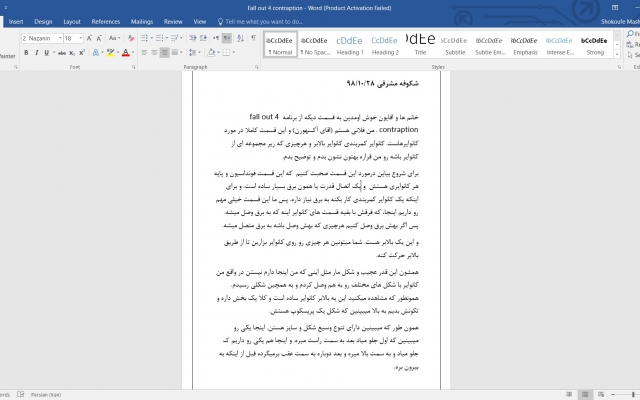The height and width of the screenshot is (400, 640).
Task: Switch to the References tab
Action: (106, 22)
